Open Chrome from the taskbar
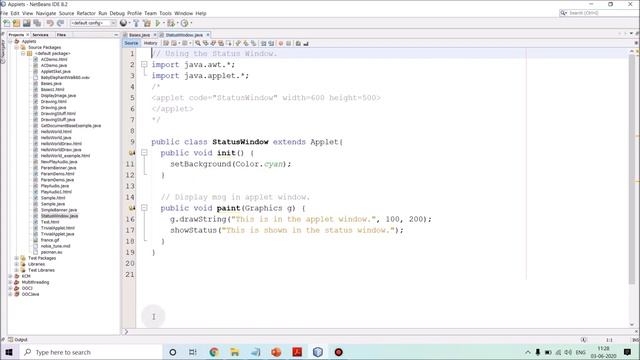 (x=214, y=352)
